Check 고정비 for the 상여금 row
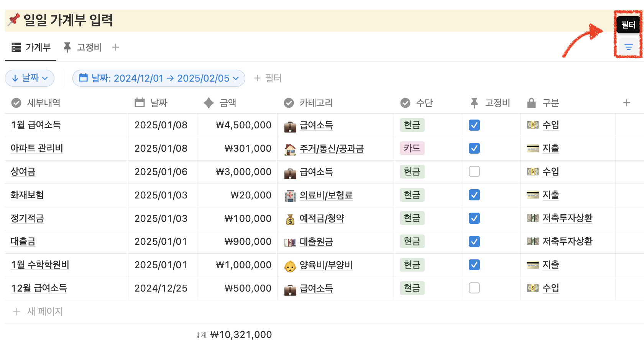The height and width of the screenshot is (341, 644). tap(474, 172)
